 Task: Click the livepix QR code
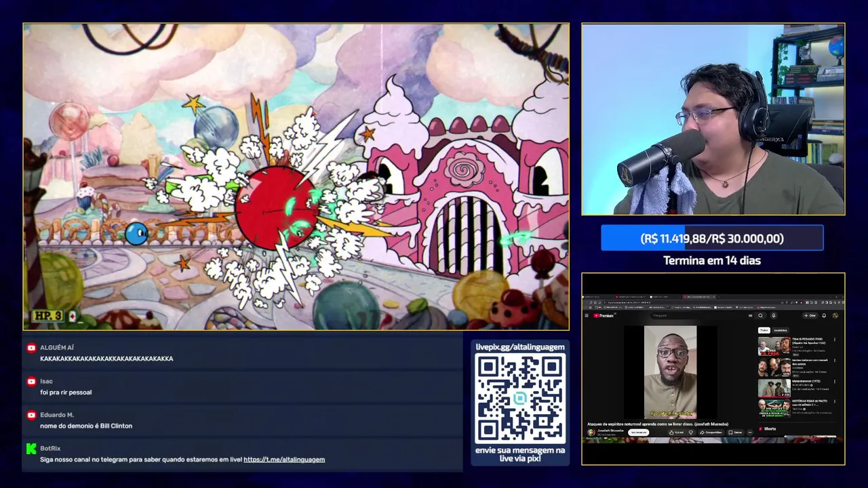pos(520,399)
